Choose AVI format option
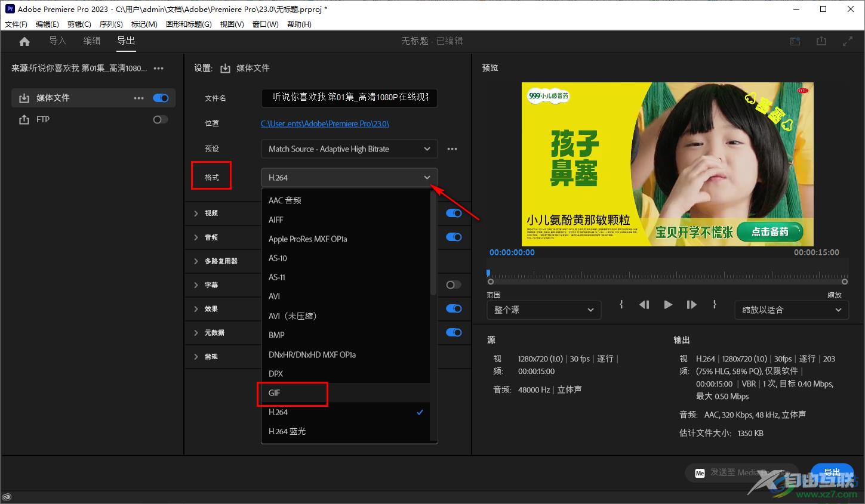 click(346, 296)
